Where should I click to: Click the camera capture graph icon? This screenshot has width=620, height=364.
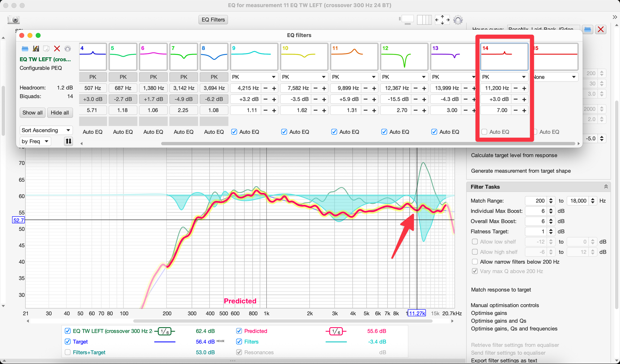click(x=14, y=20)
